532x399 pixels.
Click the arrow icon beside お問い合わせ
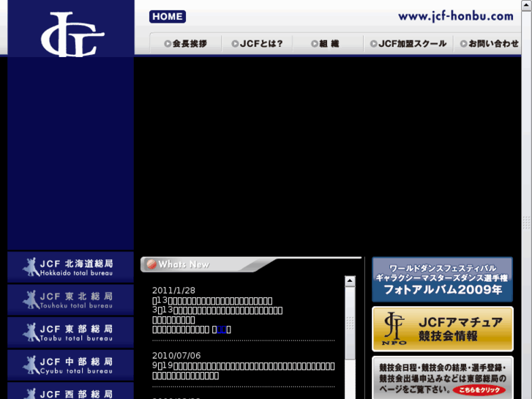pyautogui.click(x=464, y=44)
